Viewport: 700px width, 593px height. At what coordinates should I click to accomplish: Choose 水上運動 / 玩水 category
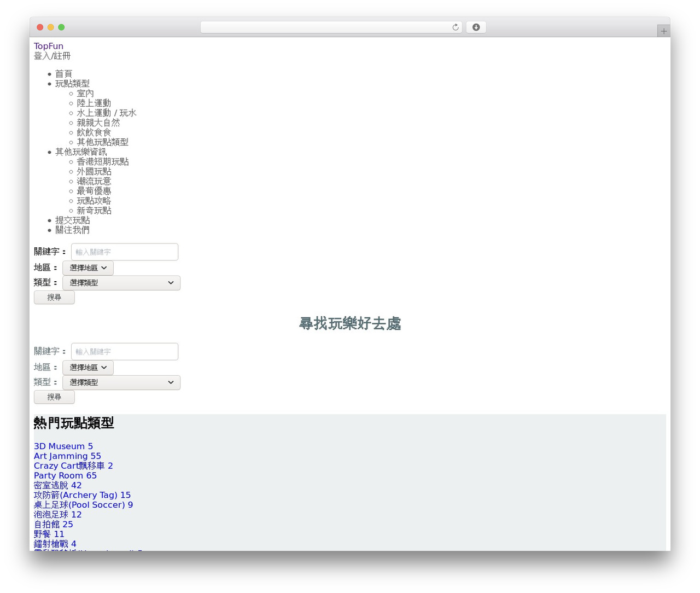click(107, 113)
